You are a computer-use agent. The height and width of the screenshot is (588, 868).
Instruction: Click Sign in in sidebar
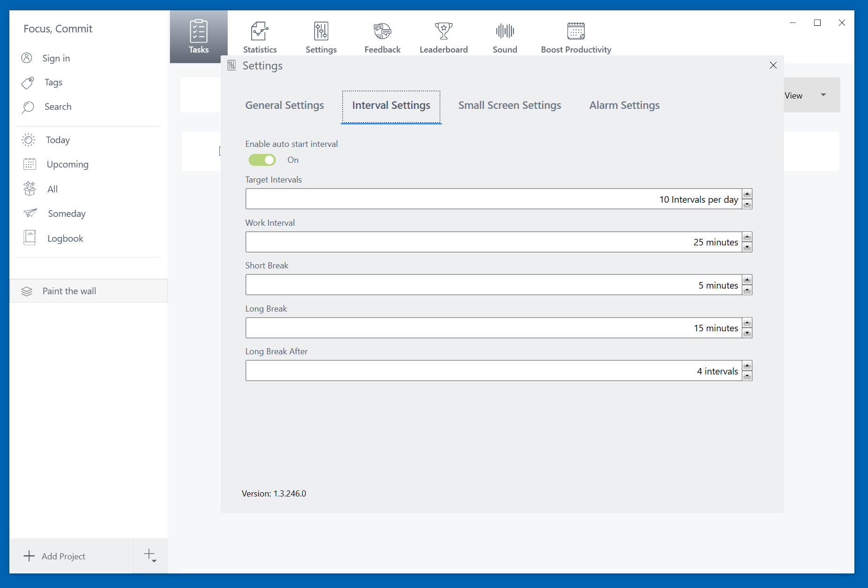56,58
